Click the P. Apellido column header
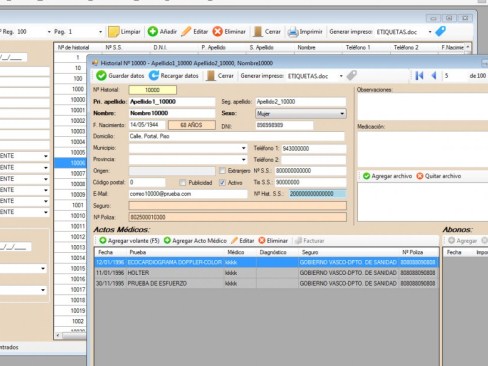The height and width of the screenshot is (366, 488). click(x=213, y=47)
